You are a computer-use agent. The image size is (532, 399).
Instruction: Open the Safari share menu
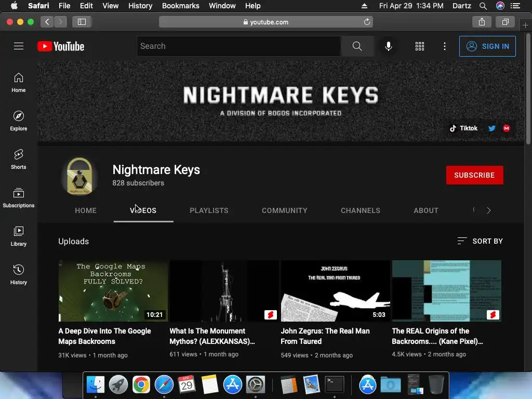click(x=482, y=22)
